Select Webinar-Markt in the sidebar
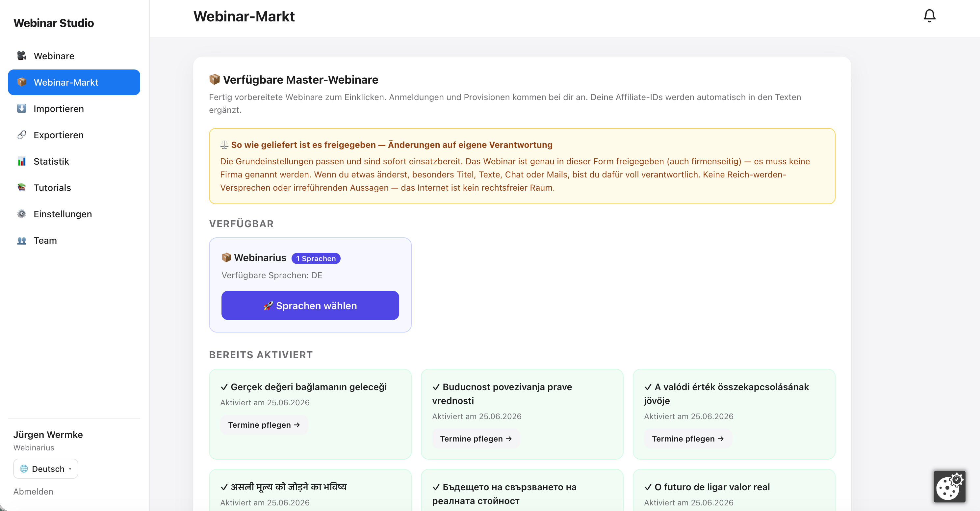Screen dimensions: 980x511 74,82
